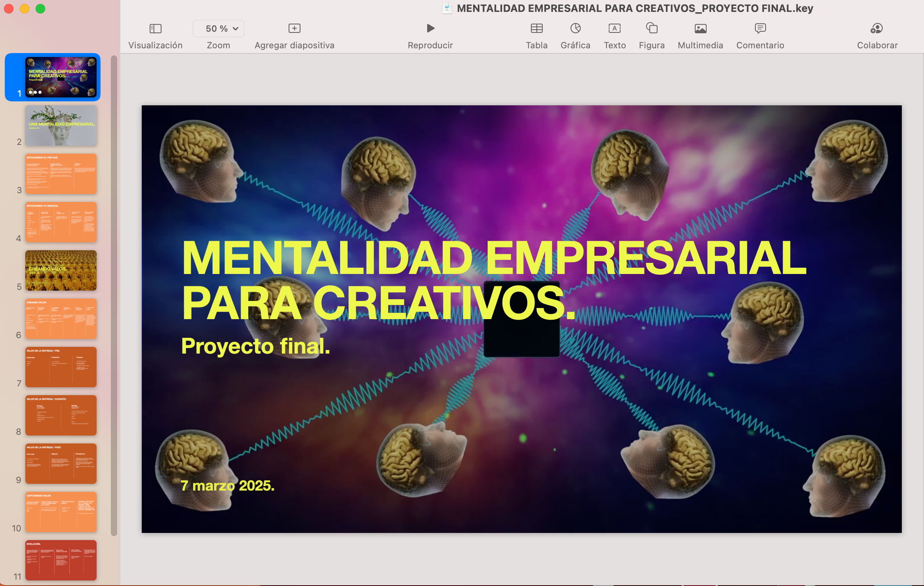Click the '7 marzo 2025.' date text
Screen dimensions: 924x586
pos(227,485)
